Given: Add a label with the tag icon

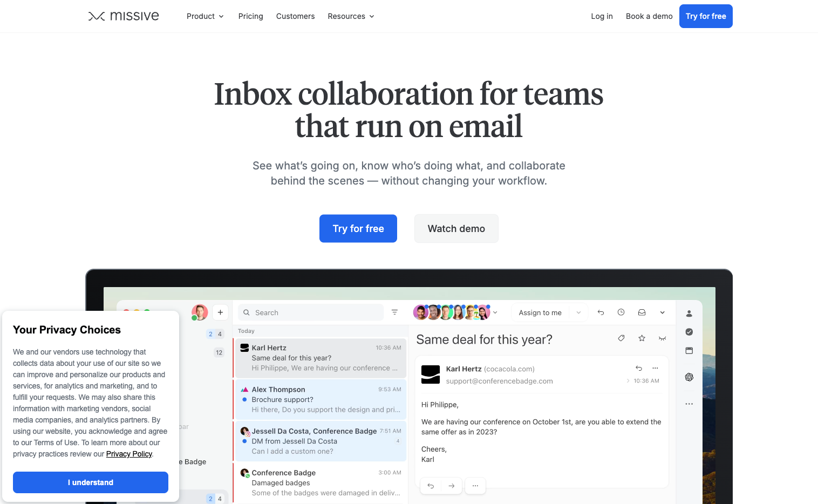Looking at the screenshot, I should click(x=621, y=338).
